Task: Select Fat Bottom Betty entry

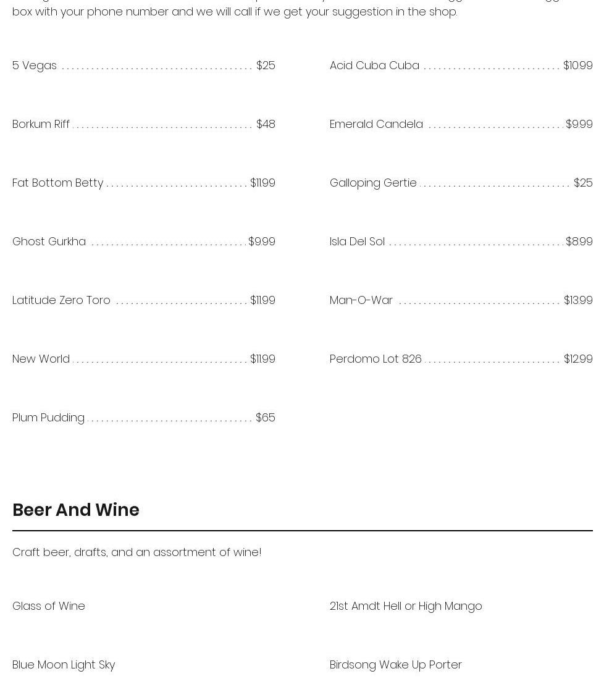Action: coord(144,183)
